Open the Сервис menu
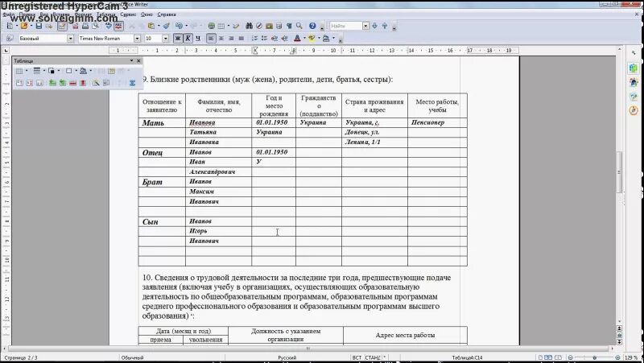This screenshot has width=644, height=363. tap(128, 14)
